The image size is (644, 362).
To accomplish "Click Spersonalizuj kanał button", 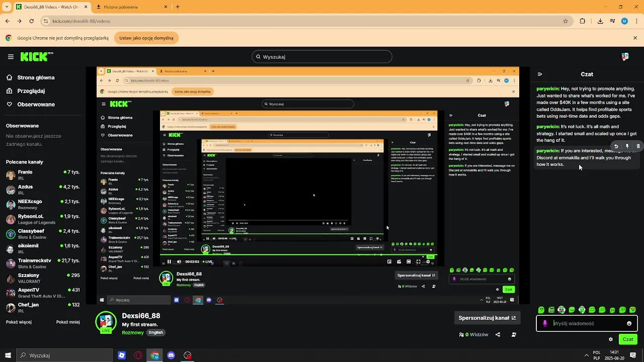I will click(x=487, y=318).
